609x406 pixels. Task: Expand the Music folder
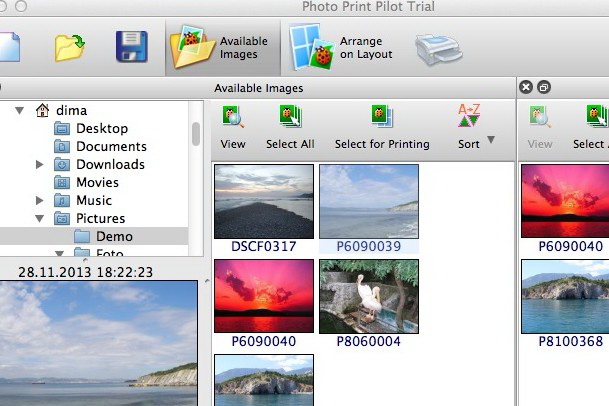click(39, 201)
